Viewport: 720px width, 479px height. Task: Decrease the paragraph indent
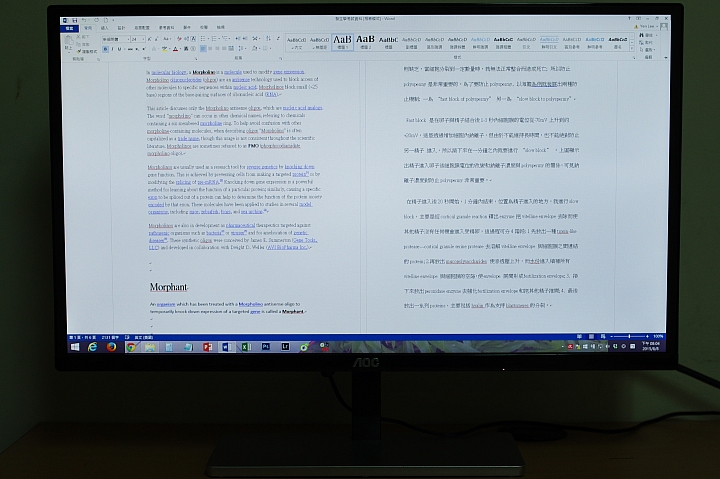[237, 39]
